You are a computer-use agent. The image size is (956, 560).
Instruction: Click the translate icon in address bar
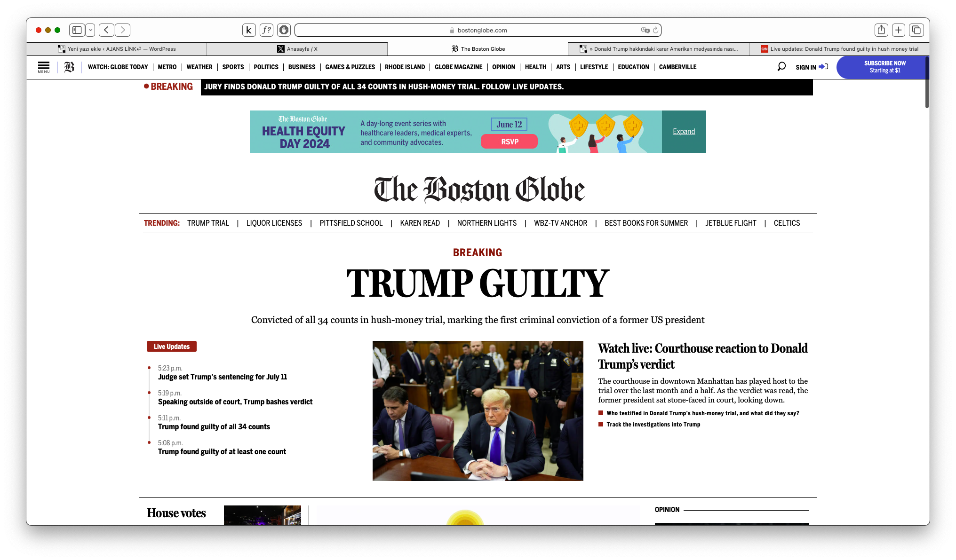[645, 30]
